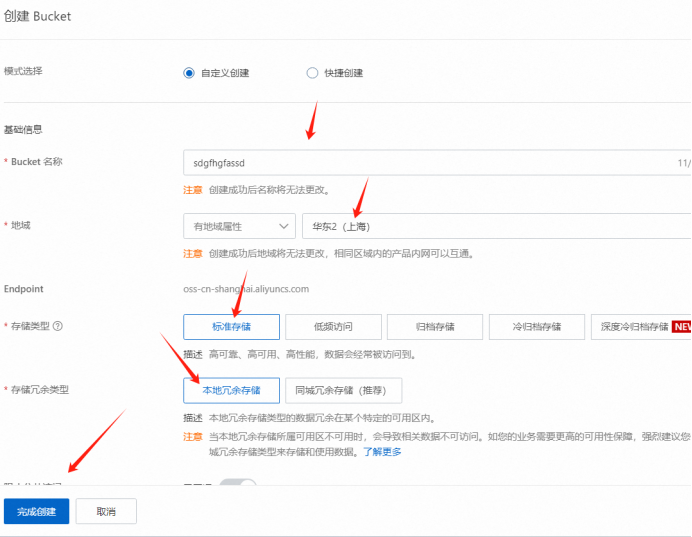Open the 华东2（上海） region dropdown

(x=496, y=227)
